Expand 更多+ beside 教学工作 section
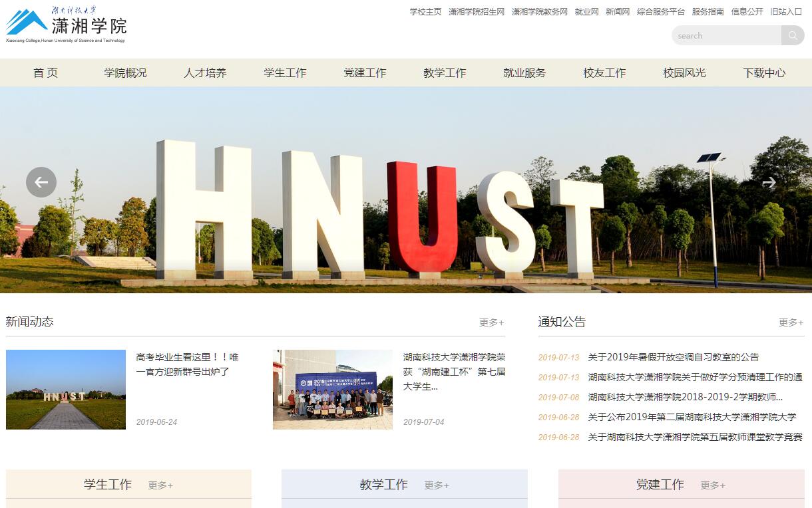This screenshot has height=508, width=812. tap(437, 485)
